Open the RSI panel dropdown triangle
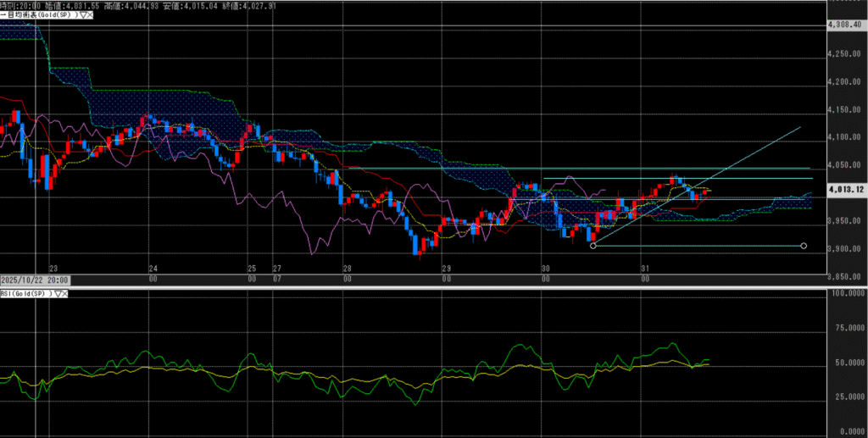The height and width of the screenshot is (438, 868). coord(58,293)
